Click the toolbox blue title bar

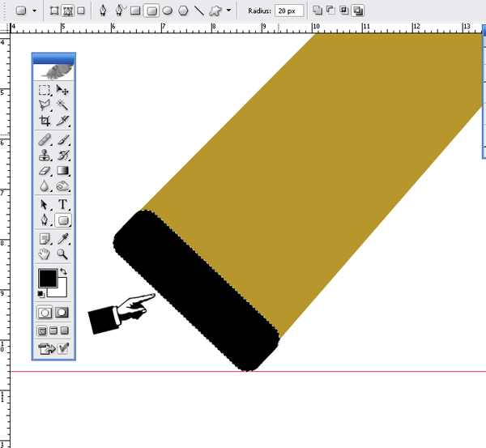(54, 58)
